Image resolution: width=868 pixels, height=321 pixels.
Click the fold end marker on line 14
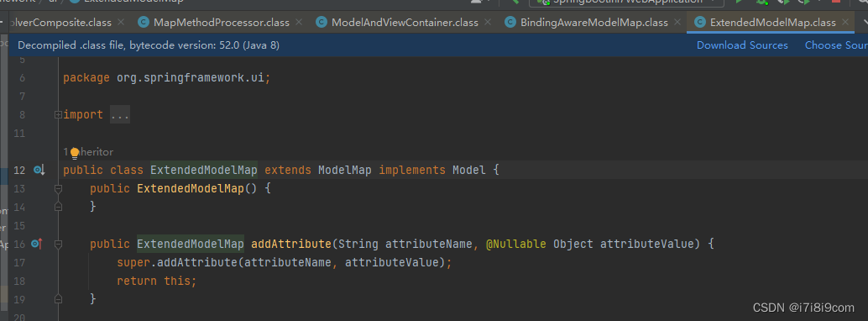(58, 207)
